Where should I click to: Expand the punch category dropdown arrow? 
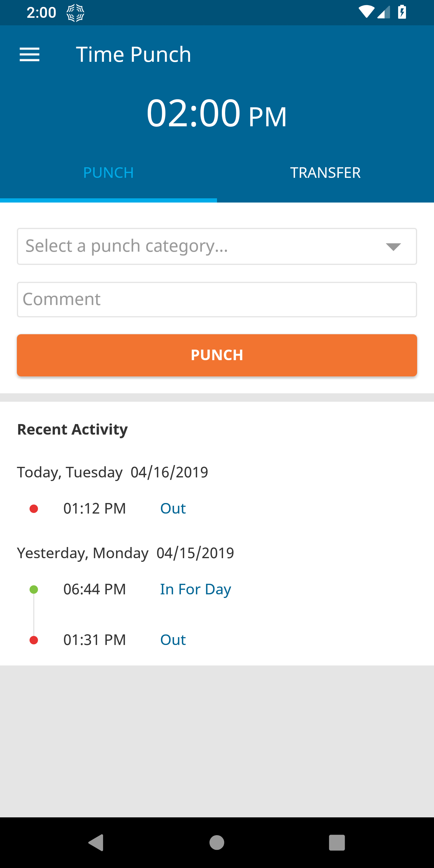tap(393, 247)
